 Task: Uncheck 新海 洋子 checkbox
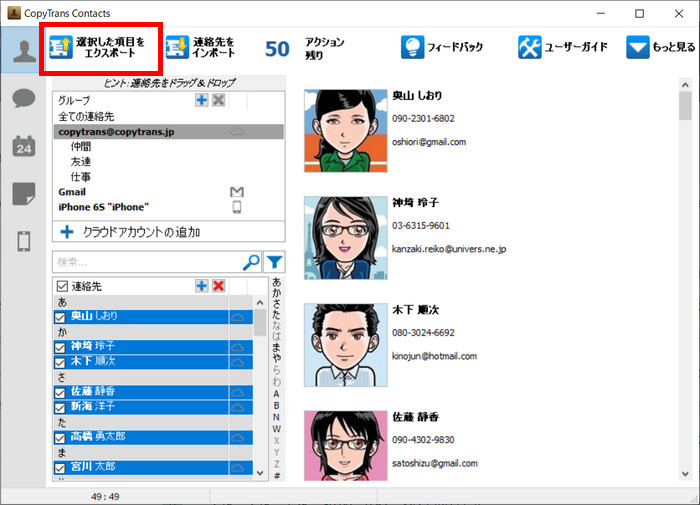point(60,408)
